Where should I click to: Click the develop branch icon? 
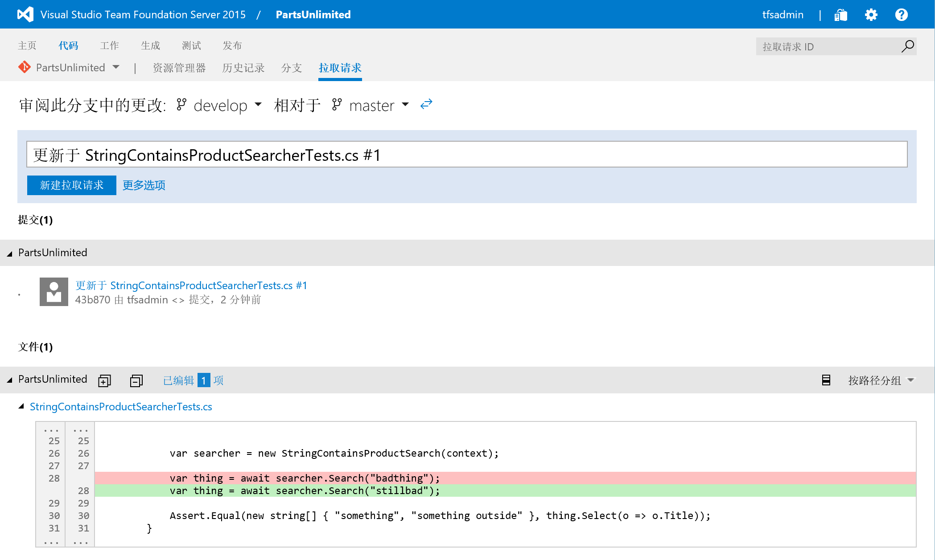coord(181,105)
